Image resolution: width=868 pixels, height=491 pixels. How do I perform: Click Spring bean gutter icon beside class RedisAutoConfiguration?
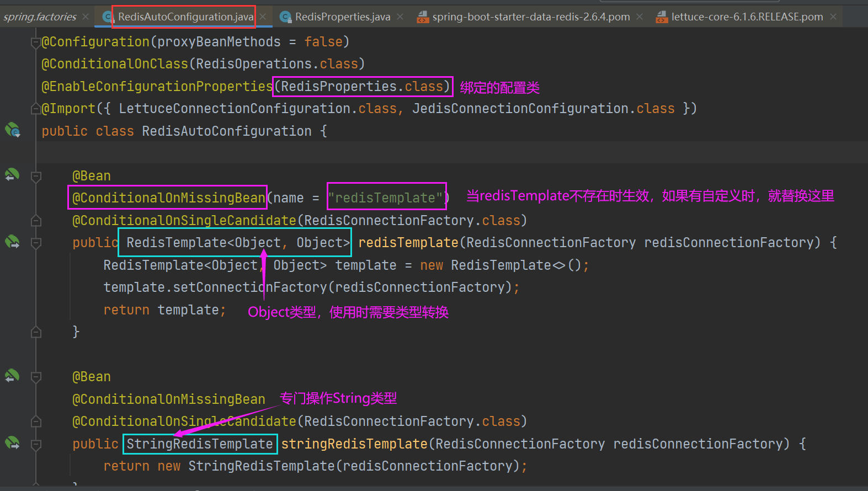click(x=13, y=130)
